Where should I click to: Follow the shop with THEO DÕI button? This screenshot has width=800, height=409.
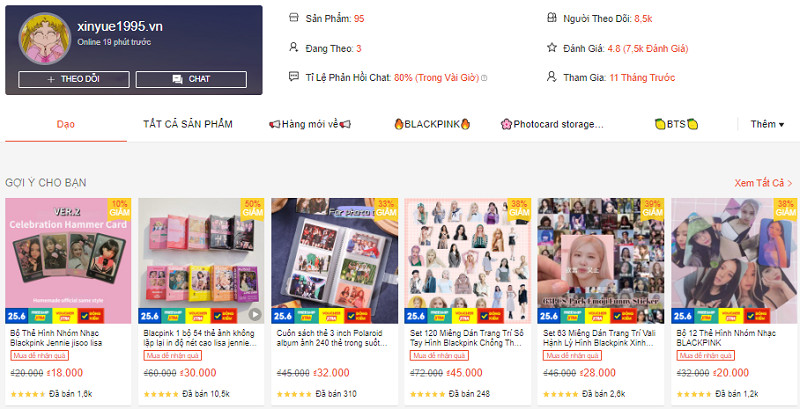point(74,79)
